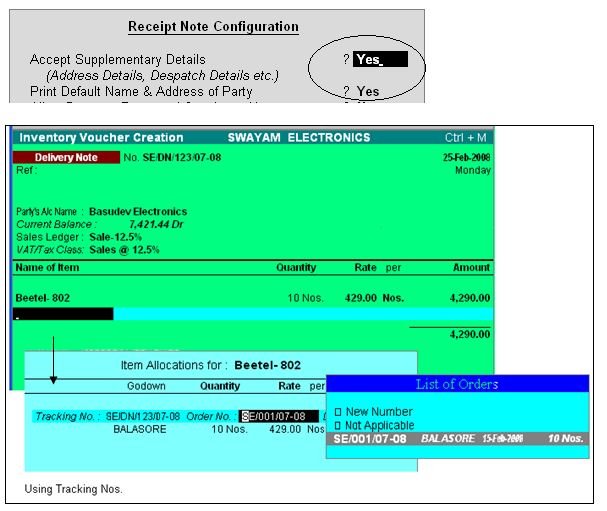607x511 pixels.
Task: Click the Ctrl + M indicator
Action: 465,137
